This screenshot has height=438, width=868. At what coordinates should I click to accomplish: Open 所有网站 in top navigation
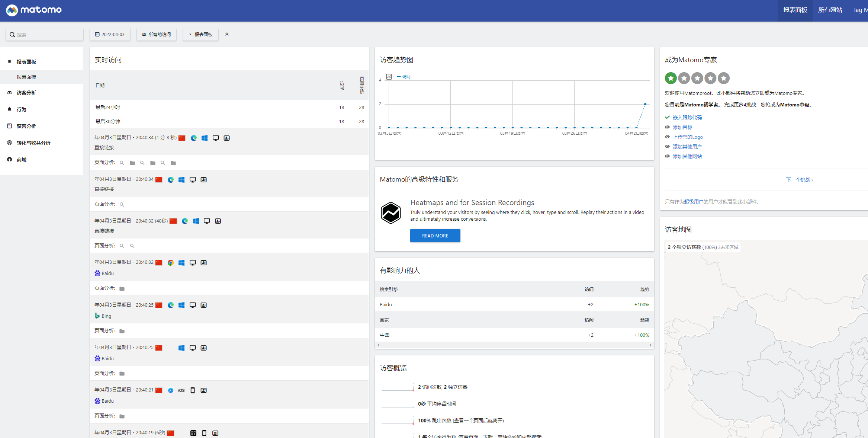point(830,10)
